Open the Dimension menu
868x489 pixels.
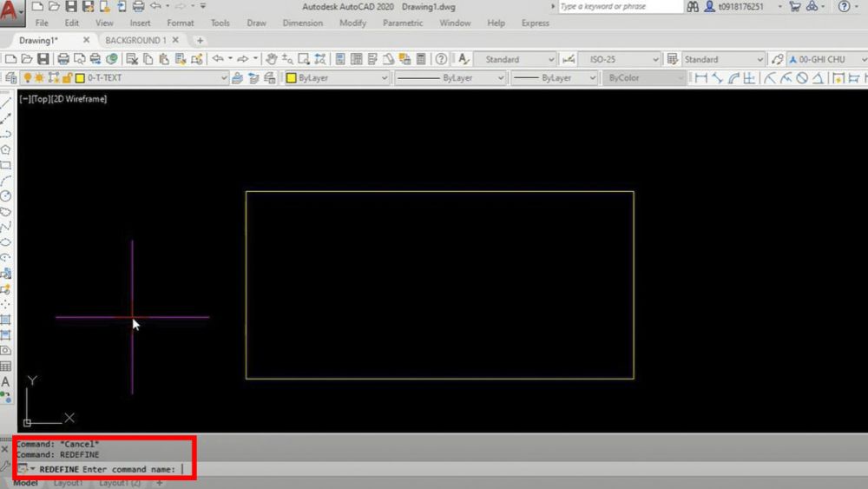tap(303, 23)
